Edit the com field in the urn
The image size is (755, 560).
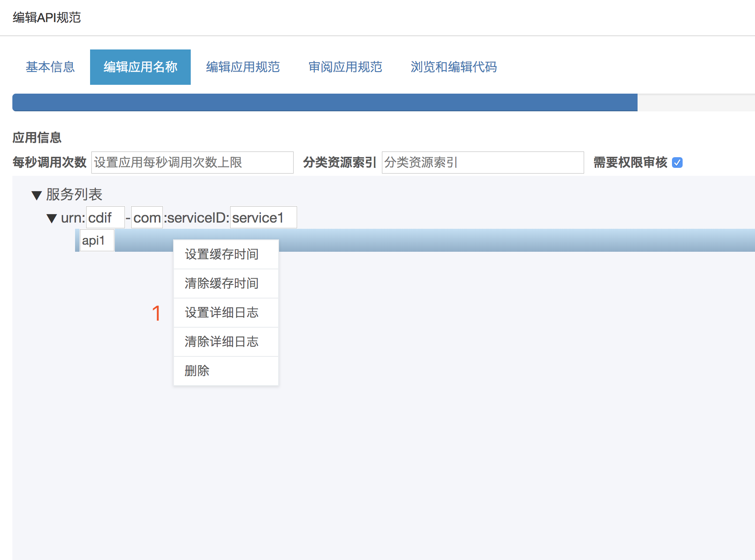[x=147, y=217]
